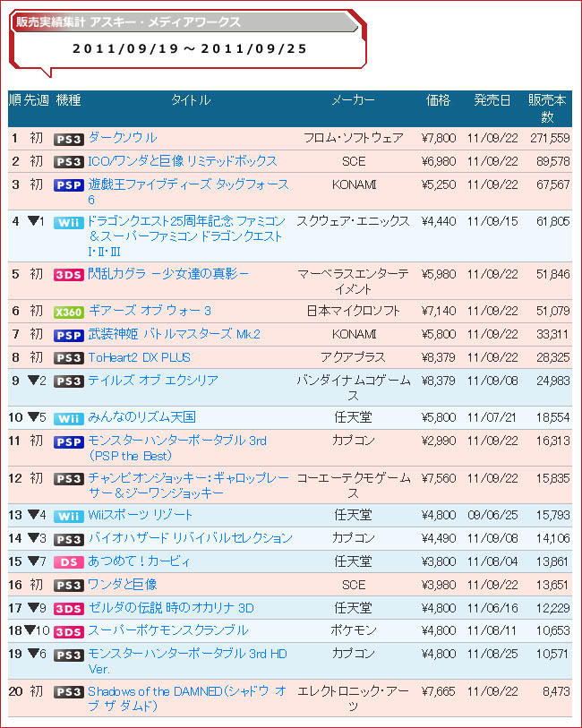This screenshot has height=728, width=582.
Task: Click the PS3 badge beside バイオハザード
Action: coord(69,539)
